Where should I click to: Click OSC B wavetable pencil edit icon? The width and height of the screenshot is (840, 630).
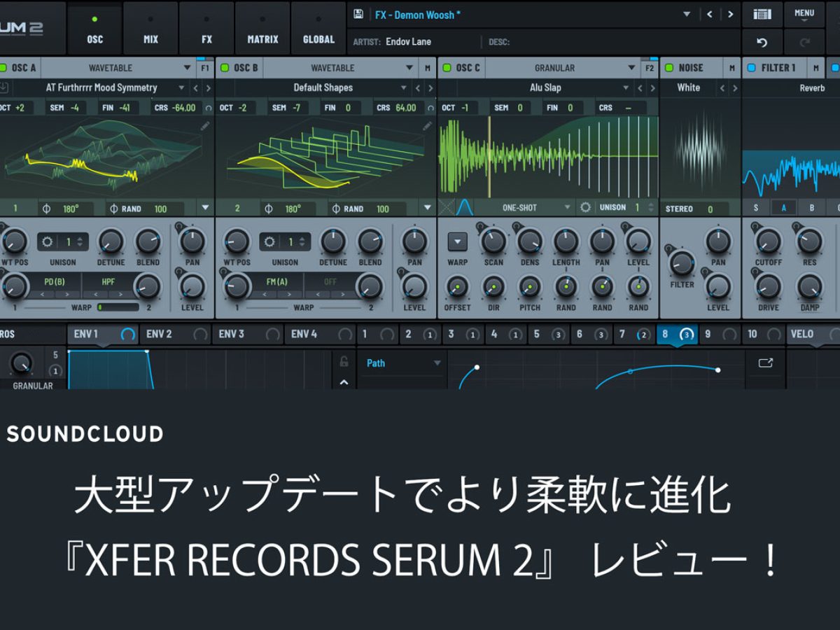coord(427,126)
